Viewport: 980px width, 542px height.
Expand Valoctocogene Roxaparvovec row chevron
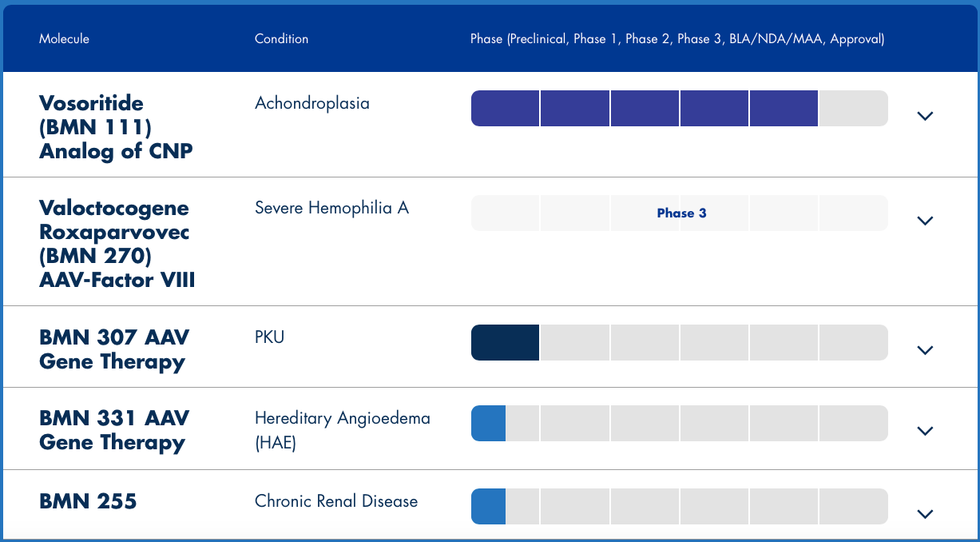[925, 221]
